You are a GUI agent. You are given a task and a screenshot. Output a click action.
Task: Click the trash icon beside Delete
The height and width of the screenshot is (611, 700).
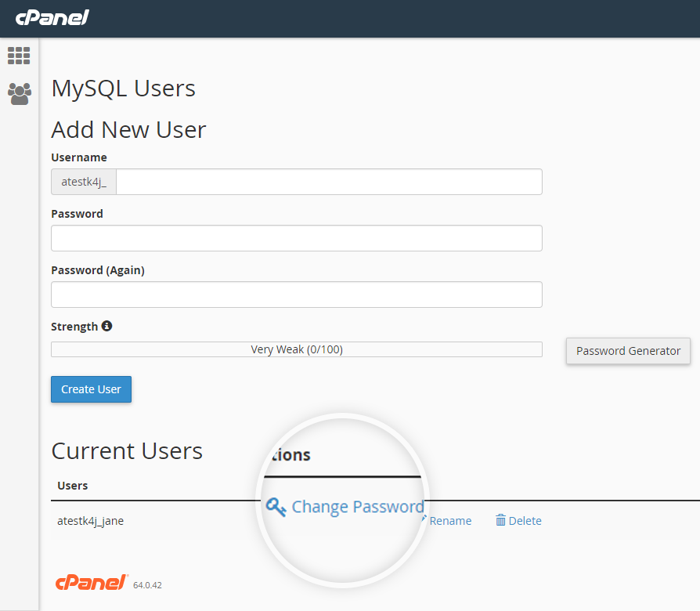500,520
